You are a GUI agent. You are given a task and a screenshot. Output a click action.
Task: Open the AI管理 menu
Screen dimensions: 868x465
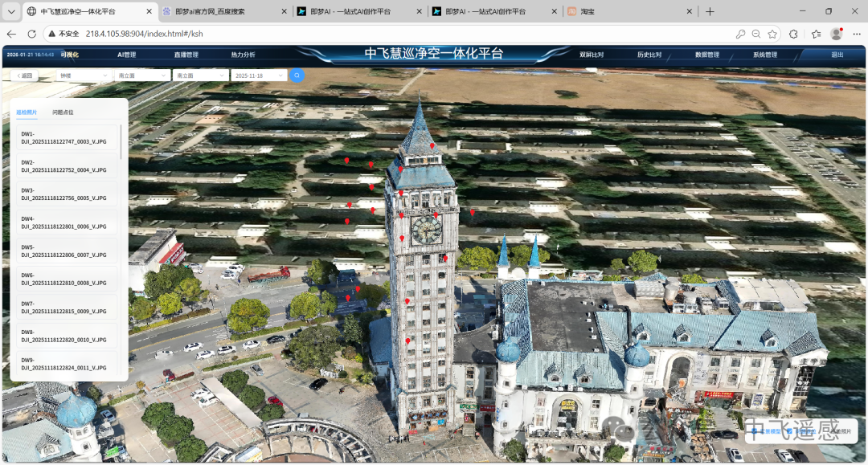[x=127, y=55]
